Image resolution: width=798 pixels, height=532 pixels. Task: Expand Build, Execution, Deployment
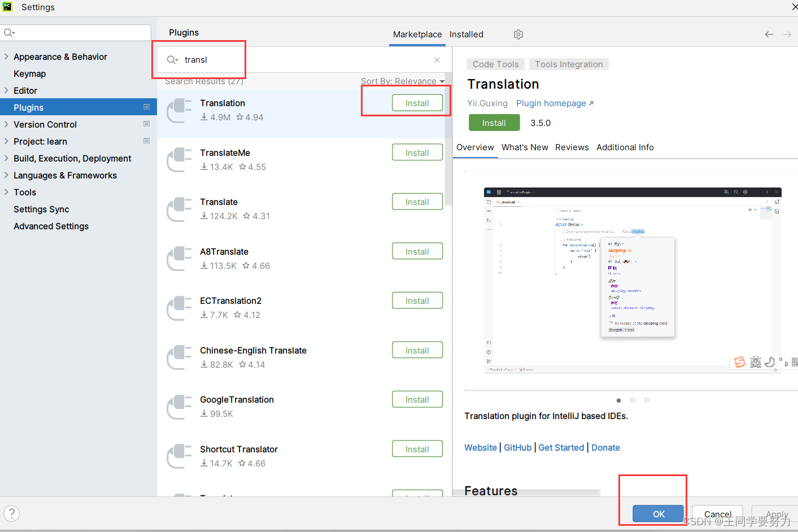coord(6,158)
